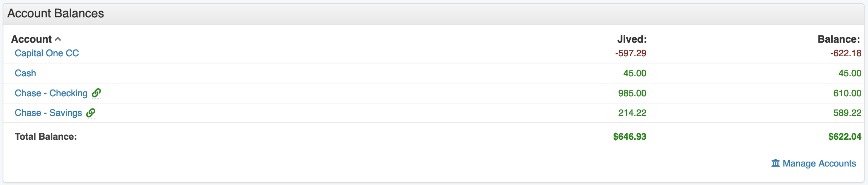Select Capital One CC jived amount -597.29

631,53
